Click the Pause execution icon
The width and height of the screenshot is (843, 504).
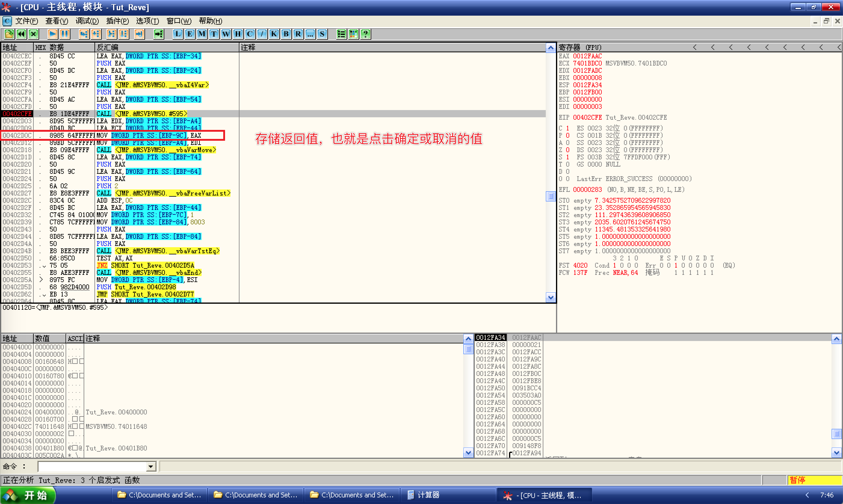(65, 34)
